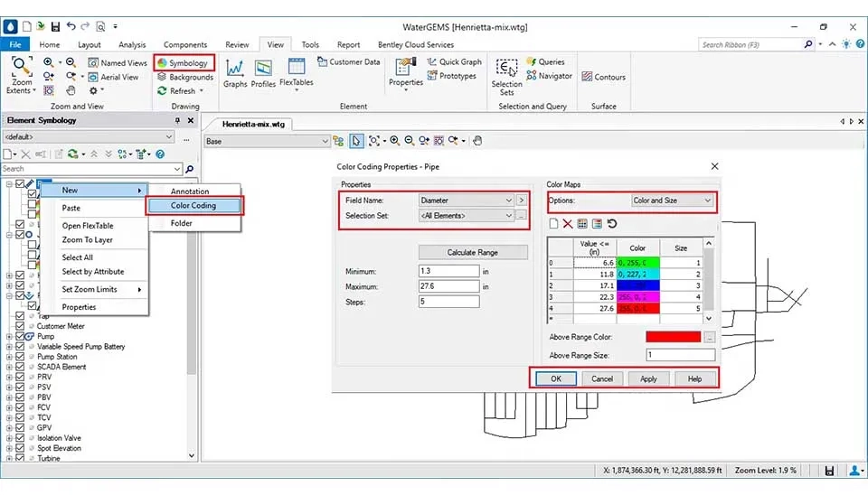Activate the Select arrow tool in drawing toolbar

[x=356, y=141]
